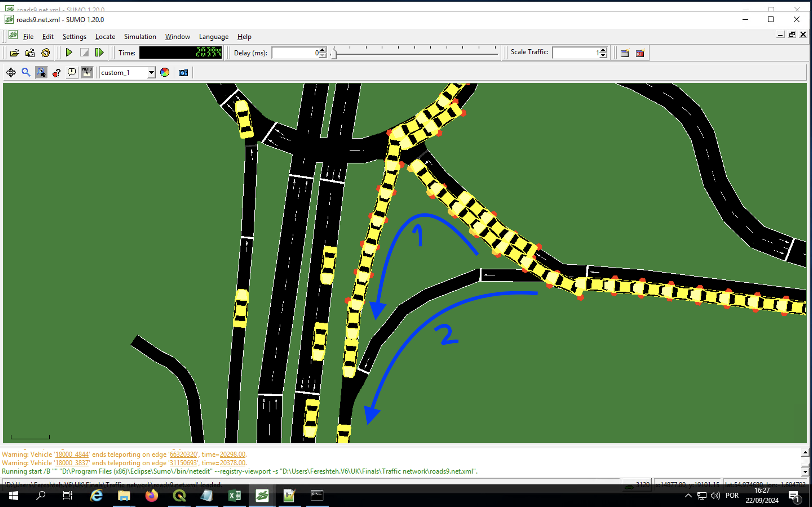Toggle the question mark tooltip mode
Viewport: 812px width, 507px height.
(x=56, y=72)
